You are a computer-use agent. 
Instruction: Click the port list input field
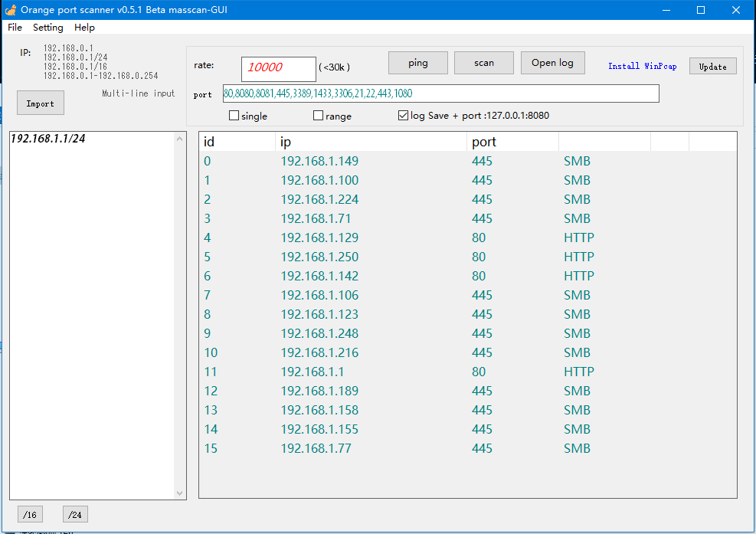pos(440,93)
